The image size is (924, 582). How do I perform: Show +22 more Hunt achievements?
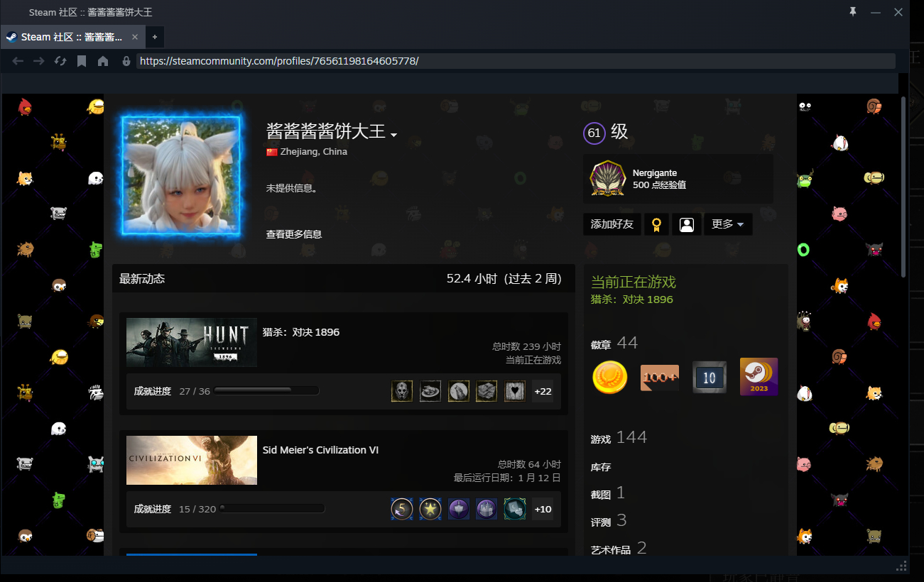point(543,391)
